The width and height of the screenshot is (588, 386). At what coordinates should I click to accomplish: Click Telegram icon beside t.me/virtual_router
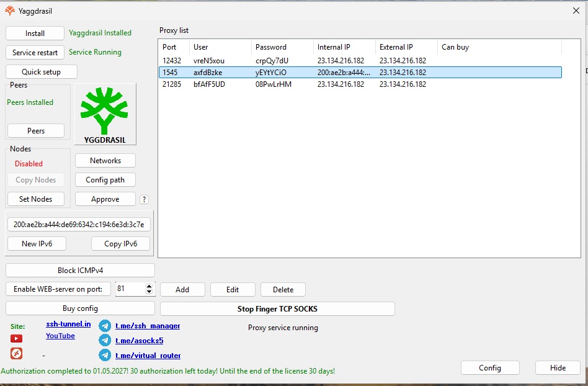pos(105,356)
